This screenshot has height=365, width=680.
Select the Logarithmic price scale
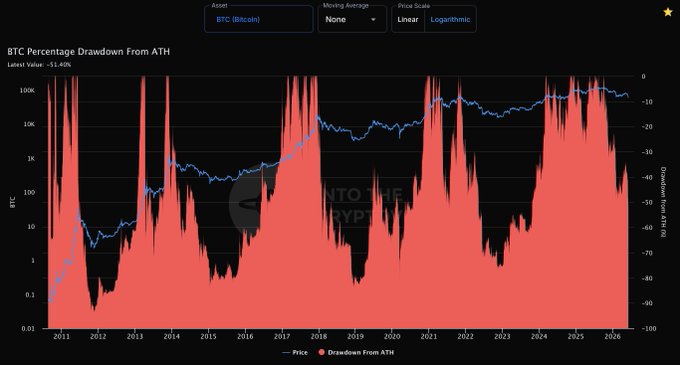pos(450,20)
